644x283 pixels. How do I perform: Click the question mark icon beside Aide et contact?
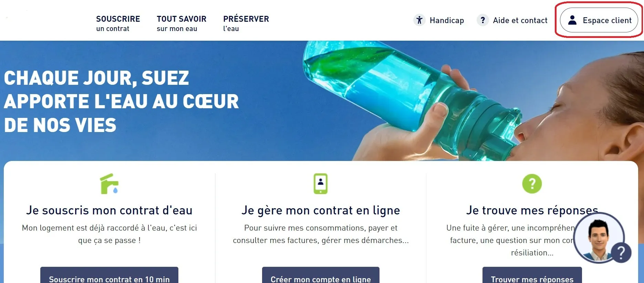click(482, 20)
